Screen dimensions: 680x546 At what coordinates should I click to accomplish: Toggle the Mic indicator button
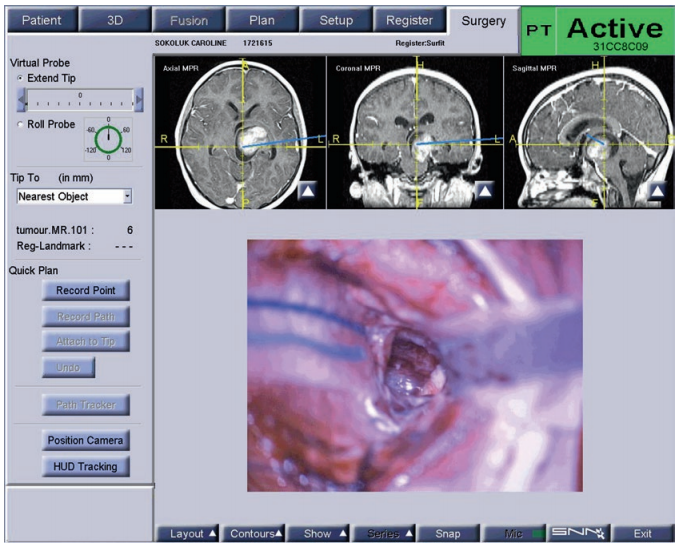(x=516, y=534)
